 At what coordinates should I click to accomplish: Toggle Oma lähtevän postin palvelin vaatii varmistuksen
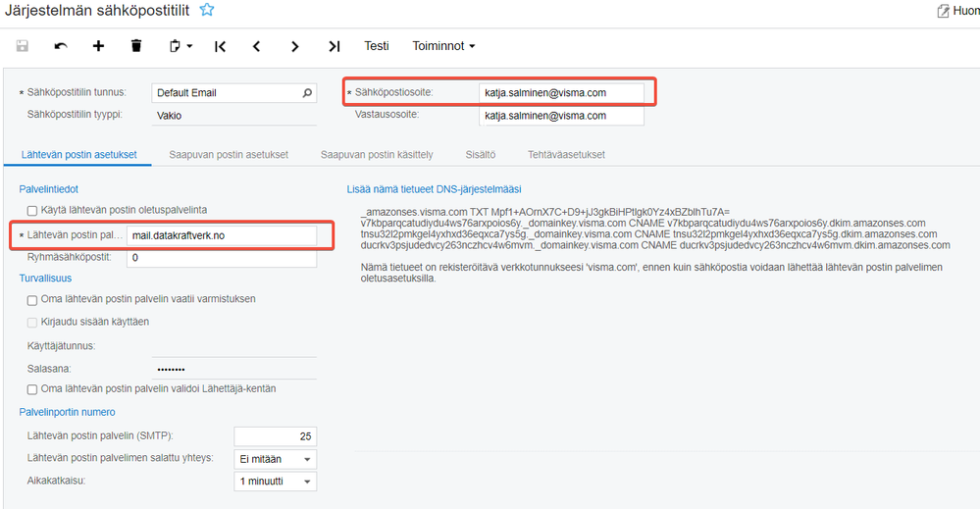[x=32, y=299]
